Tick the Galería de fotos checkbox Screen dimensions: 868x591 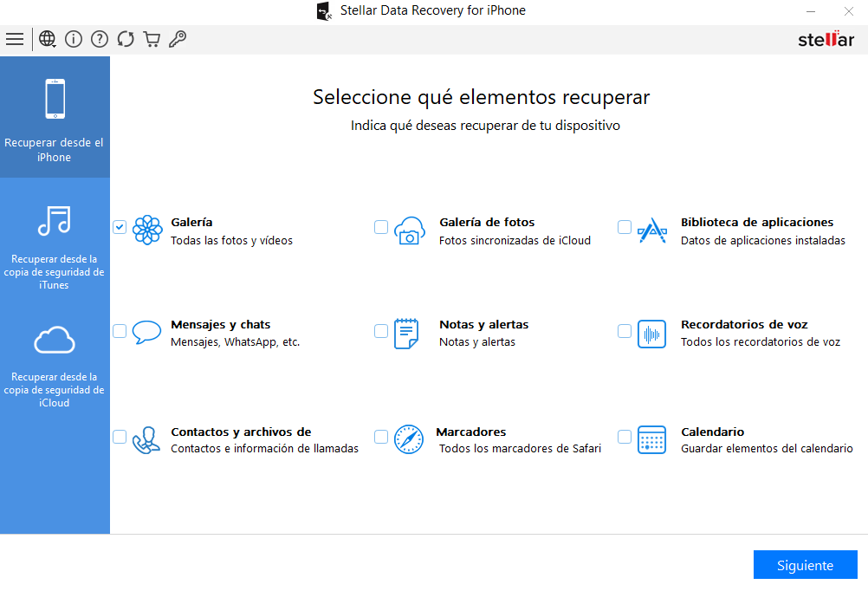(x=381, y=227)
